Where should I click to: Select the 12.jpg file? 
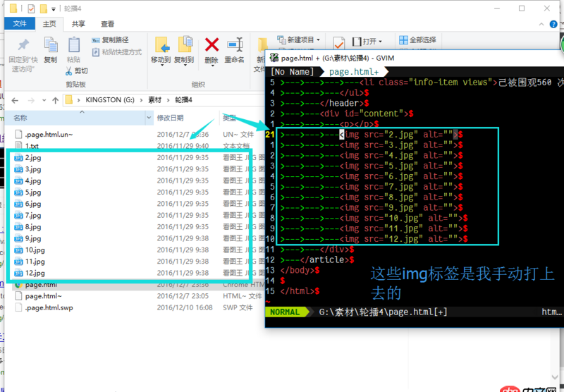pyautogui.click(x=35, y=273)
